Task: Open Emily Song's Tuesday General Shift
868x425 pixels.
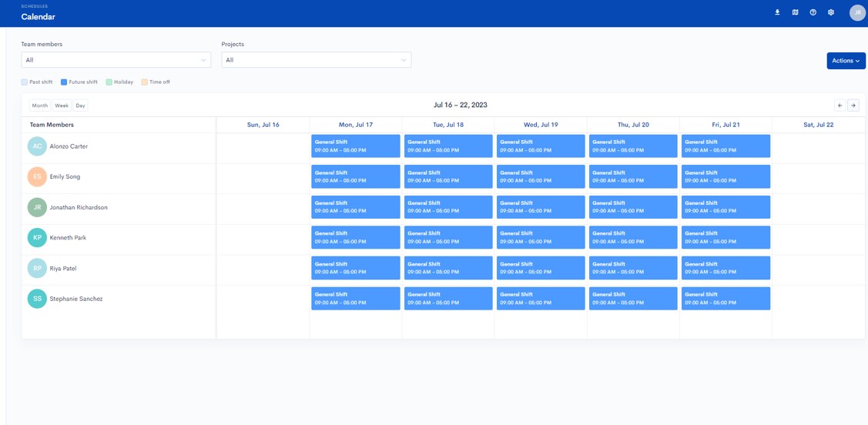Action: tap(448, 176)
